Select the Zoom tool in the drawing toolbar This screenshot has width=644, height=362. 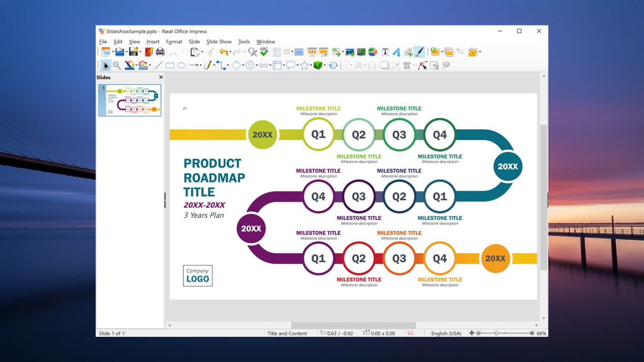pyautogui.click(x=116, y=65)
